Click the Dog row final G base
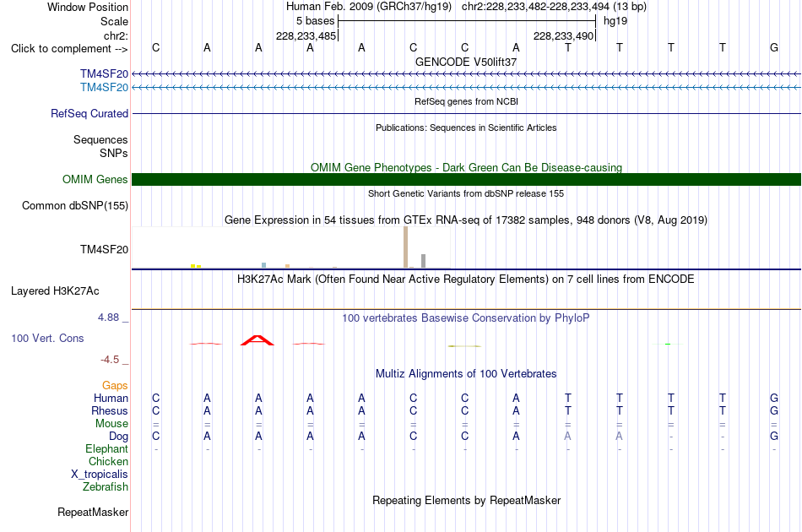 [x=774, y=436]
